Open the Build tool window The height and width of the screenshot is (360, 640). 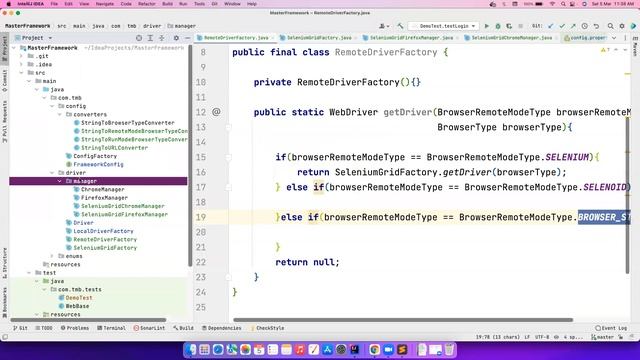[x=183, y=328]
